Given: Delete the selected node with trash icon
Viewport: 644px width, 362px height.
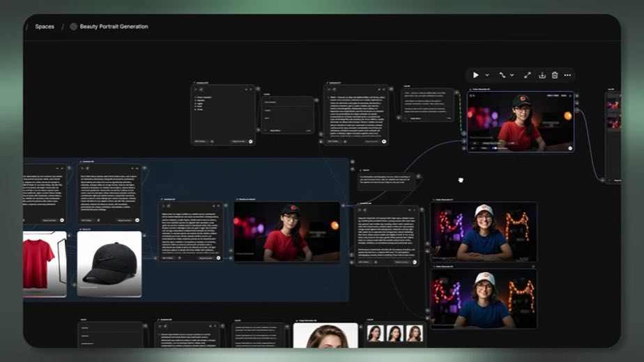Looking at the screenshot, I should point(555,75).
